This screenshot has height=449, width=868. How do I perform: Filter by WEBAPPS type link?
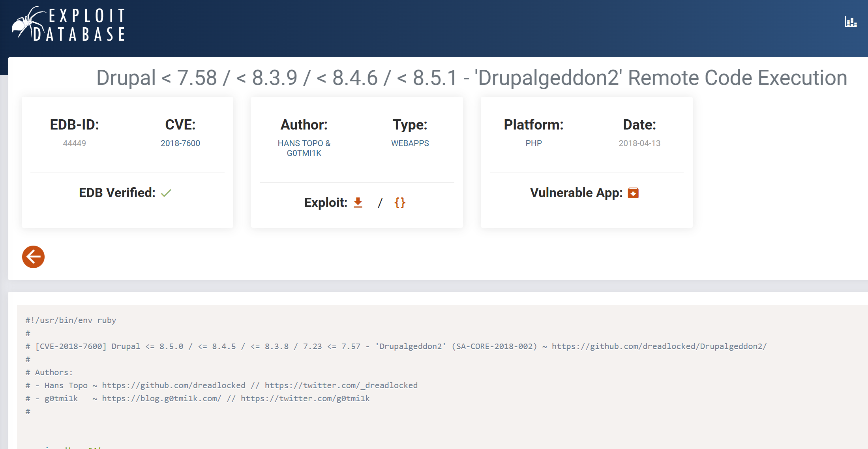[410, 143]
